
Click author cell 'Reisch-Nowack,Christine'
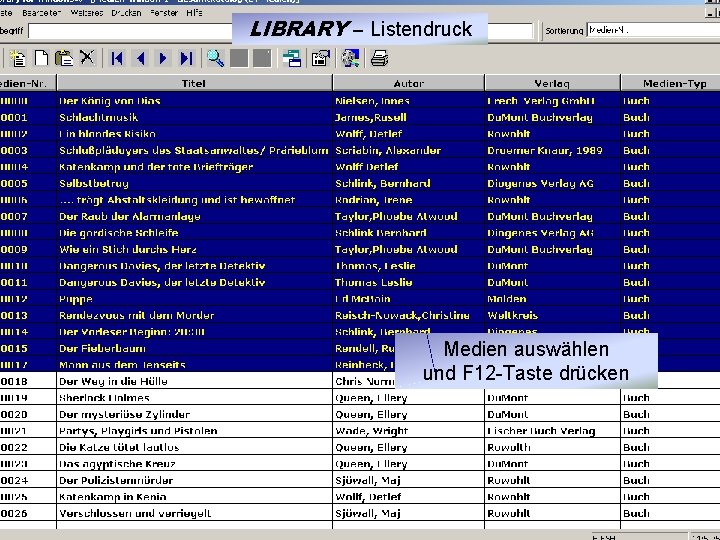[x=402, y=315]
